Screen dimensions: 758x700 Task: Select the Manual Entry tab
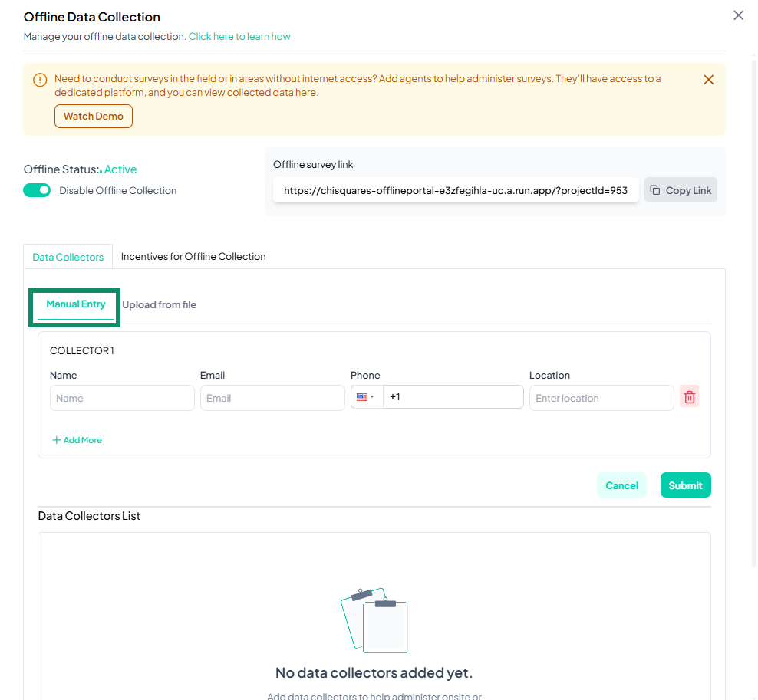click(x=75, y=304)
